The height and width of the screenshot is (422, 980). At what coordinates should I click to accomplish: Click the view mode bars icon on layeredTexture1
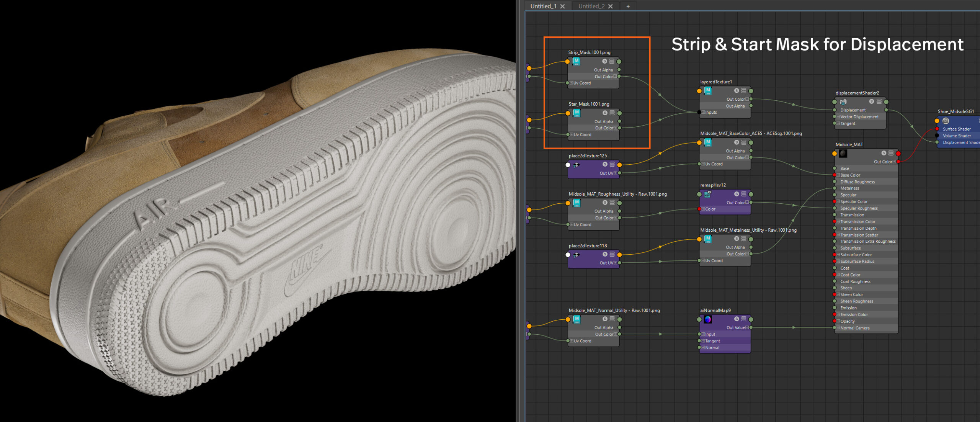743,91
